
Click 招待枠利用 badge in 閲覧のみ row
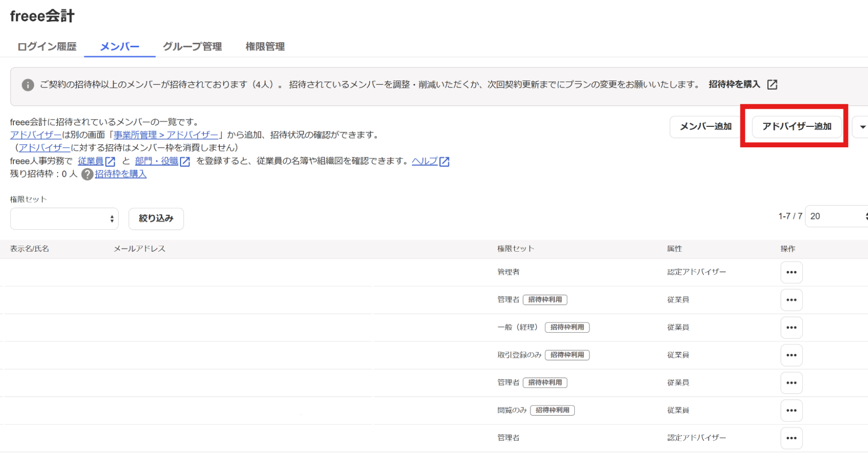tap(552, 410)
